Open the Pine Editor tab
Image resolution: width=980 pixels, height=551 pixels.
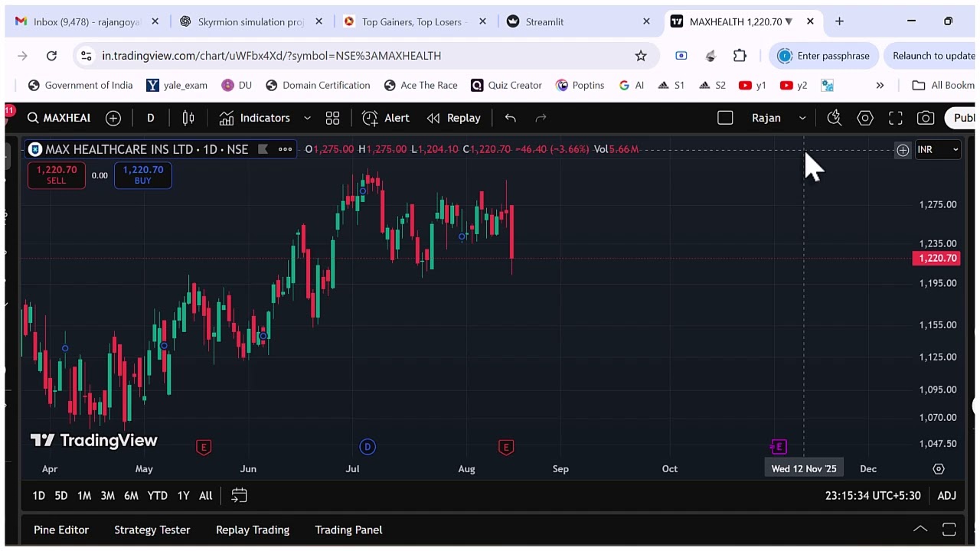(61, 530)
